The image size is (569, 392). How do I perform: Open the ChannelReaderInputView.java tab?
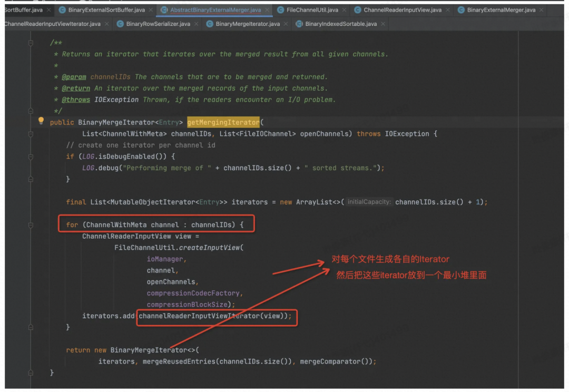point(403,10)
